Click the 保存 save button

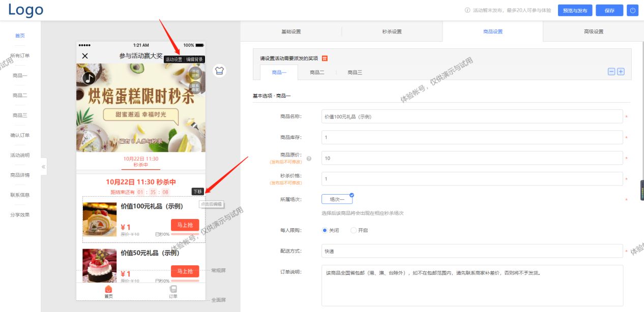[609, 10]
